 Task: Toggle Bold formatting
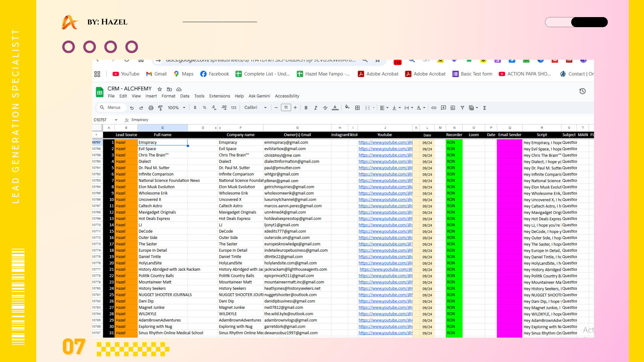click(x=306, y=108)
